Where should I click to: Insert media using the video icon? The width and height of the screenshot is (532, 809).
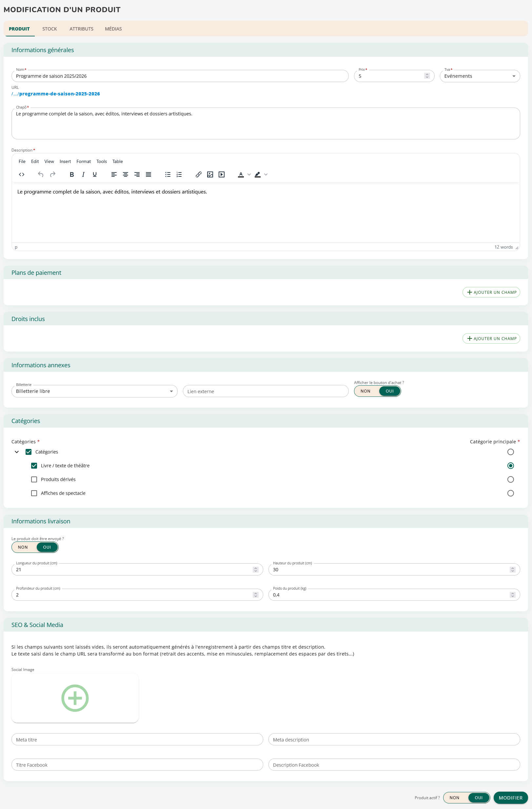pos(222,174)
